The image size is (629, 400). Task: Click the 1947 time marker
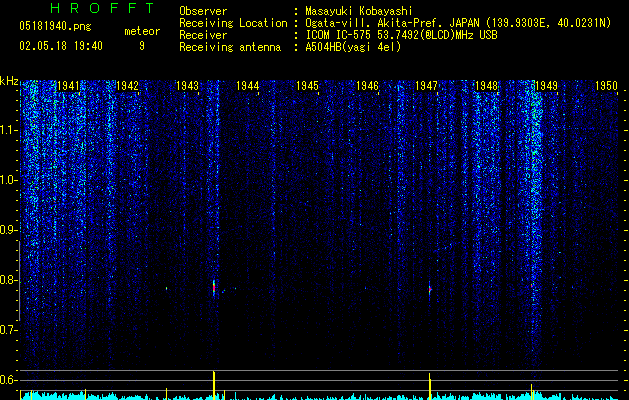[426, 85]
